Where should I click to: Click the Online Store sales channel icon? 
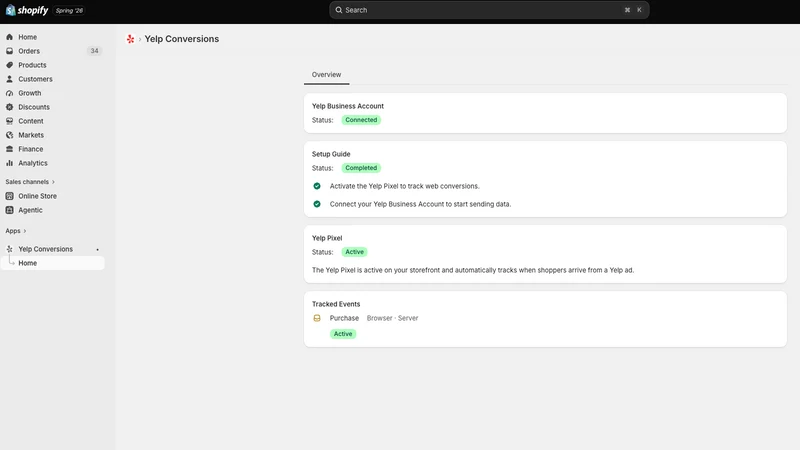[x=9, y=196]
